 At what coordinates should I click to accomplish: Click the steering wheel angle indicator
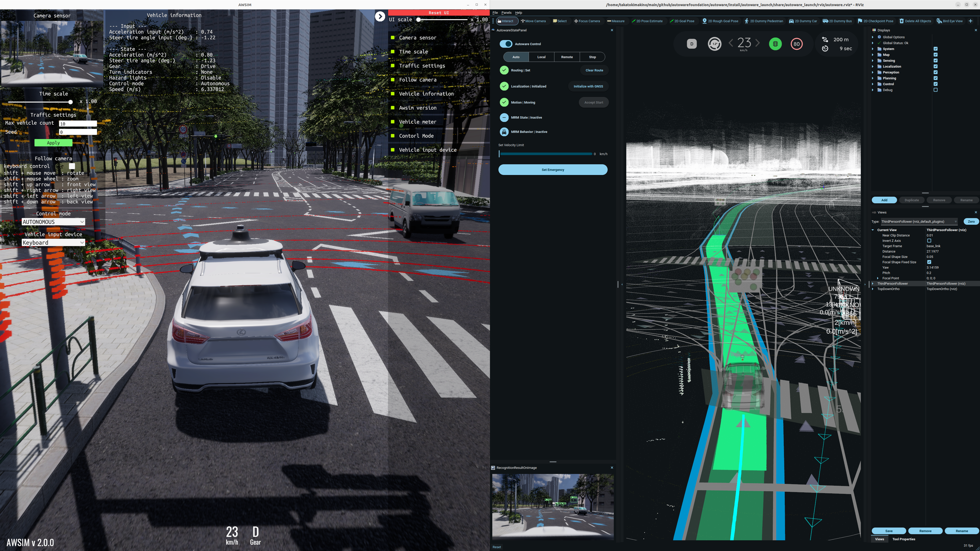coord(715,44)
